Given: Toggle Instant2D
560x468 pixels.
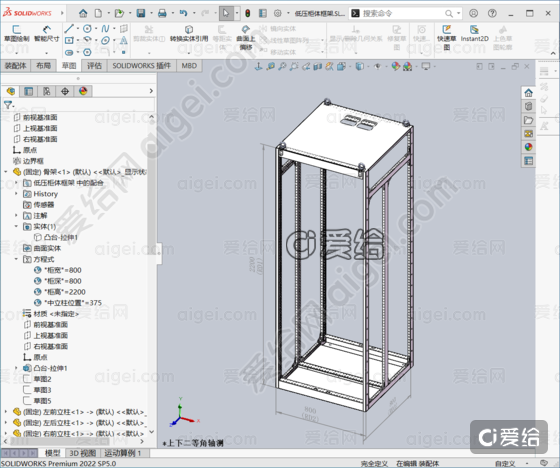Looking at the screenshot, I should [474, 34].
